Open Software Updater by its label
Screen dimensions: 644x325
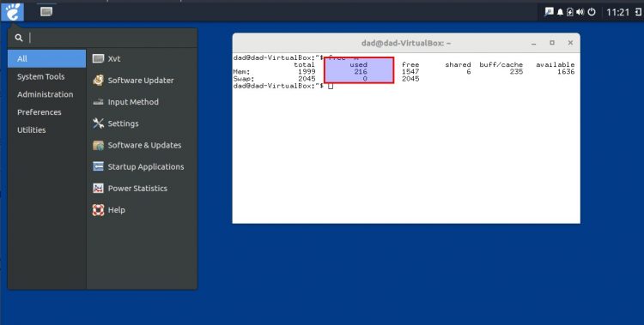click(x=141, y=81)
